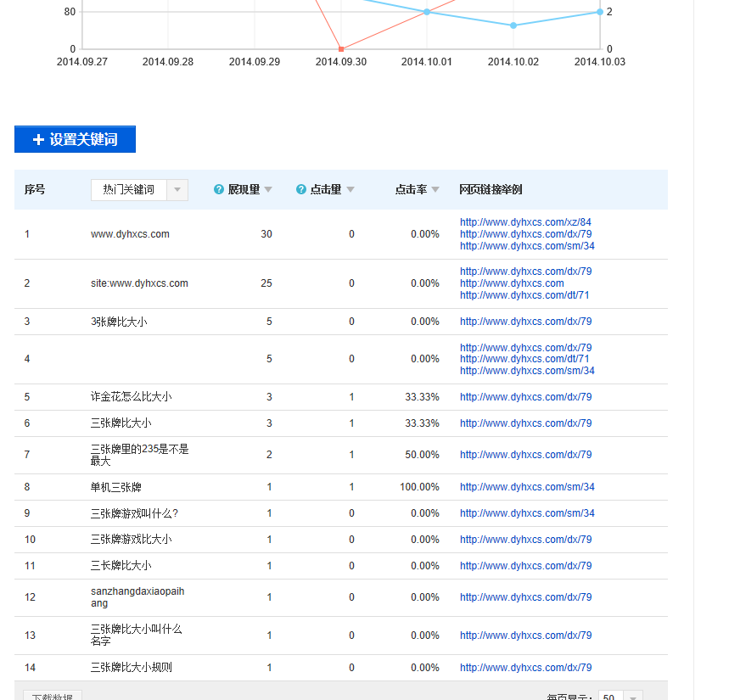
Task: Click the 2014.09.28 axis date label
Action: pos(168,62)
